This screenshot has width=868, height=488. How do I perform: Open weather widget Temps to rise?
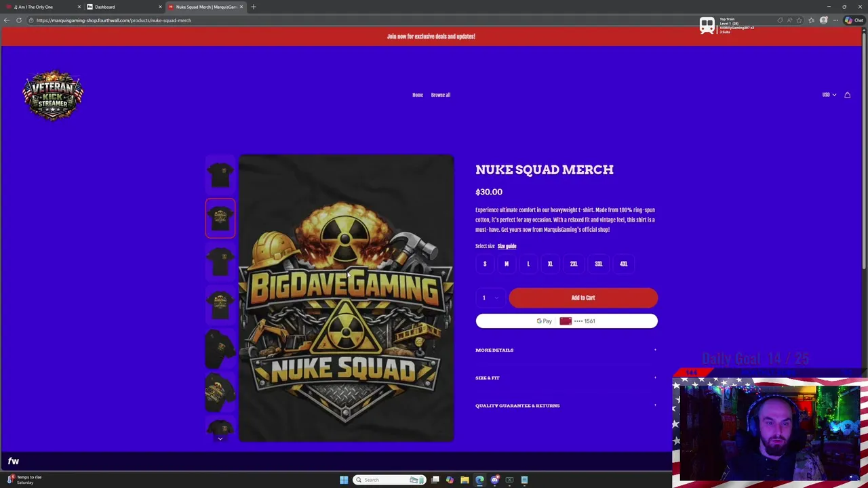tap(25, 480)
